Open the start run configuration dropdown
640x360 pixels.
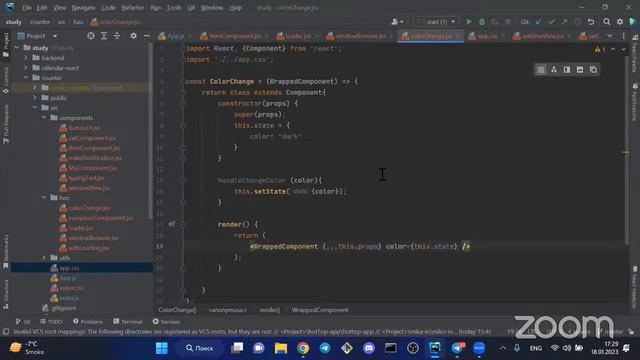[x=436, y=22]
